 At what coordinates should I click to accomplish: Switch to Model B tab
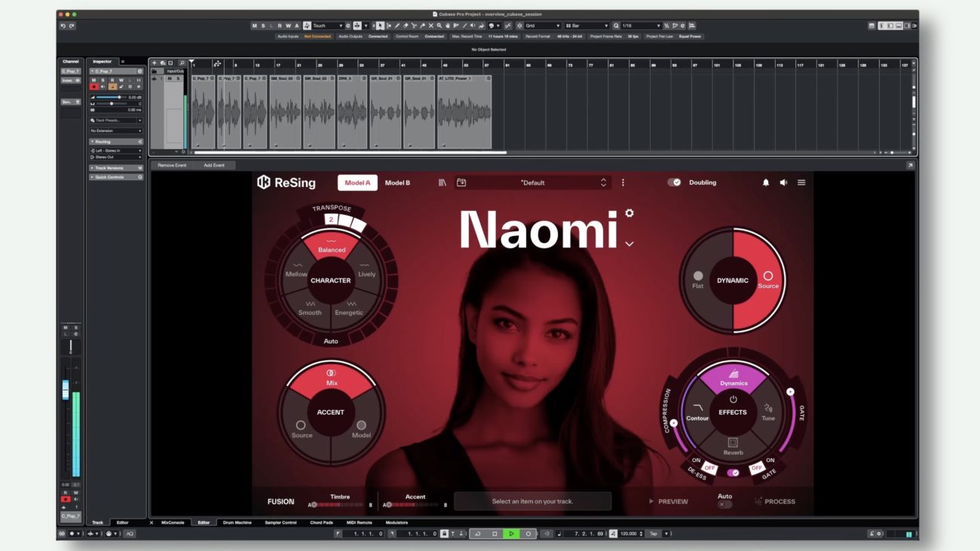[x=397, y=182]
